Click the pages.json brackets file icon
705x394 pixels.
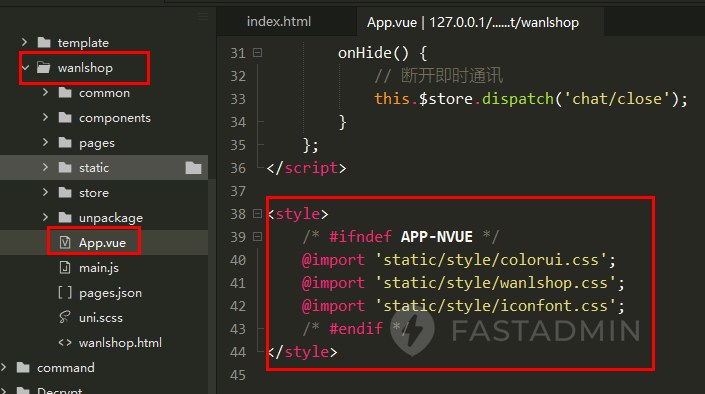(x=65, y=292)
